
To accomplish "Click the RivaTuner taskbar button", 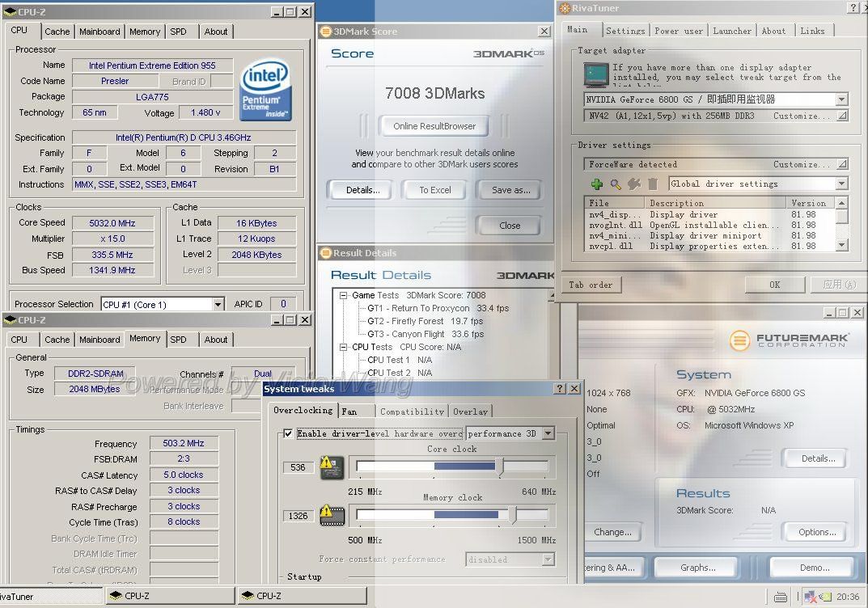I will [x=51, y=597].
